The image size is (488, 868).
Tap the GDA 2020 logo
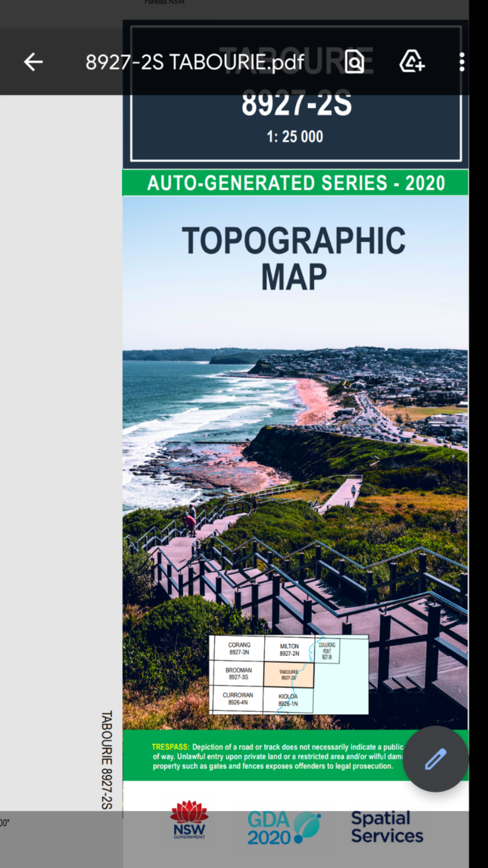(284, 827)
